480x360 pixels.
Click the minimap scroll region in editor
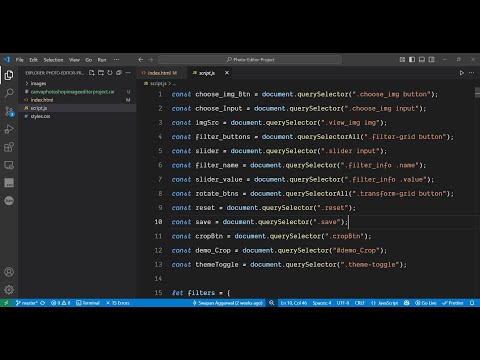coord(476,93)
